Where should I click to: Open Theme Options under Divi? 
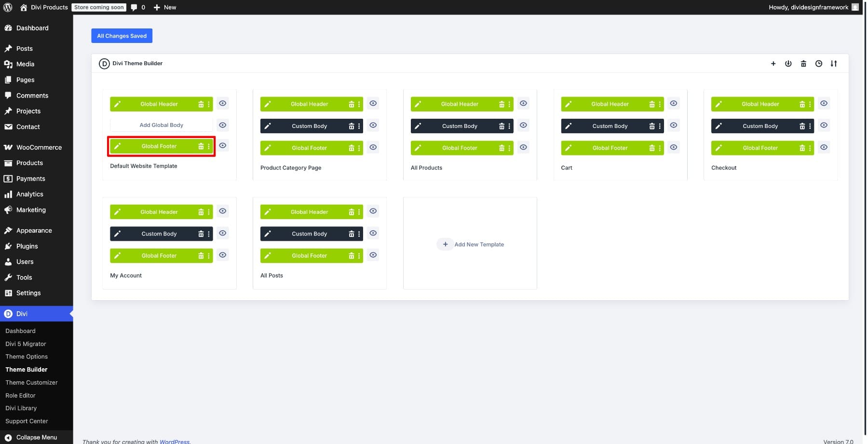27,357
